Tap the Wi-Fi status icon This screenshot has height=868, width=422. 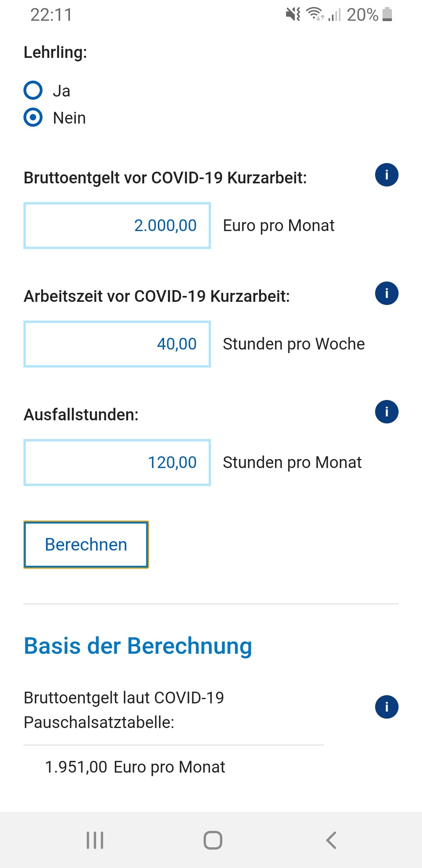(315, 14)
